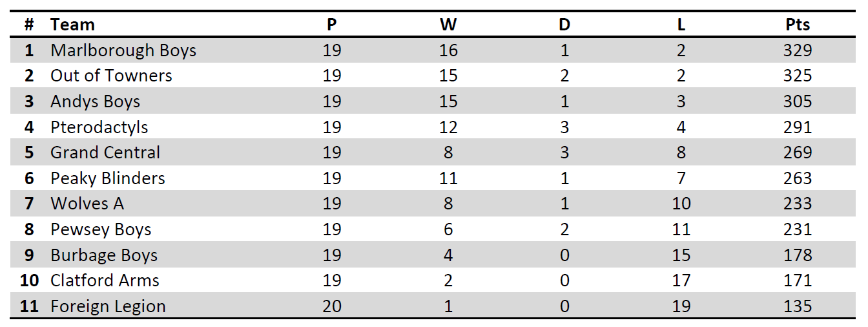Select the Pewsey Boys team name
The height and width of the screenshot is (327, 868).
tap(101, 229)
